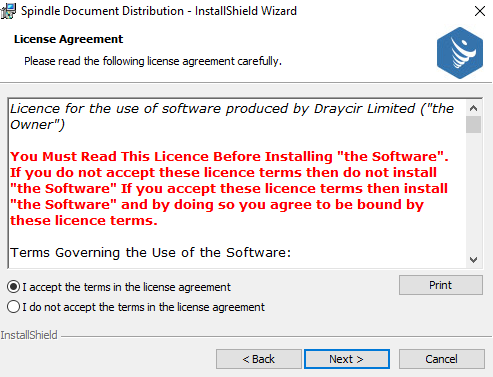The image size is (493, 377).
Task: Click the installer icon in the title bar
Action: point(8,11)
